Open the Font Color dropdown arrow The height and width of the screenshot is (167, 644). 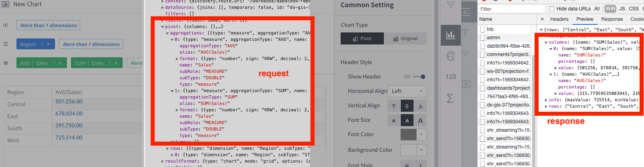[422, 135]
